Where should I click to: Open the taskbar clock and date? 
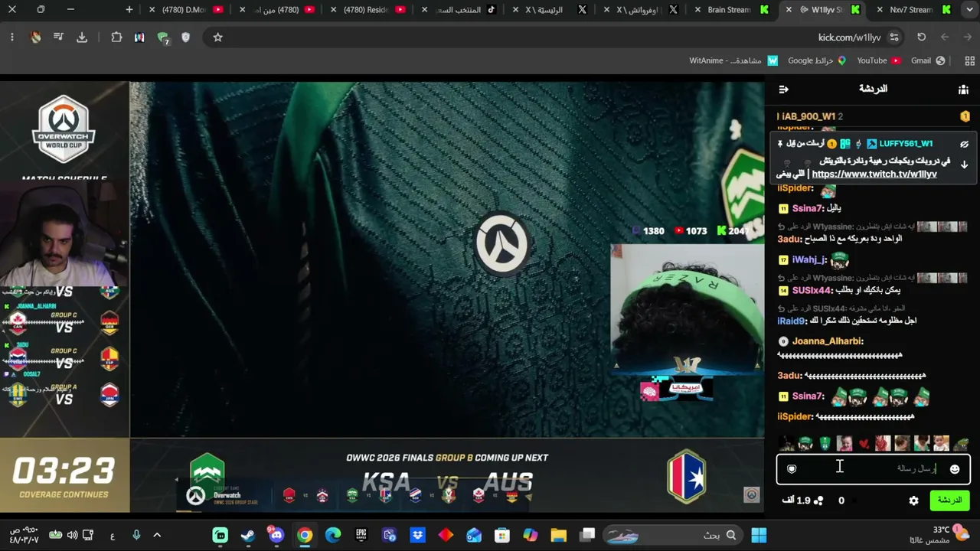(24, 535)
